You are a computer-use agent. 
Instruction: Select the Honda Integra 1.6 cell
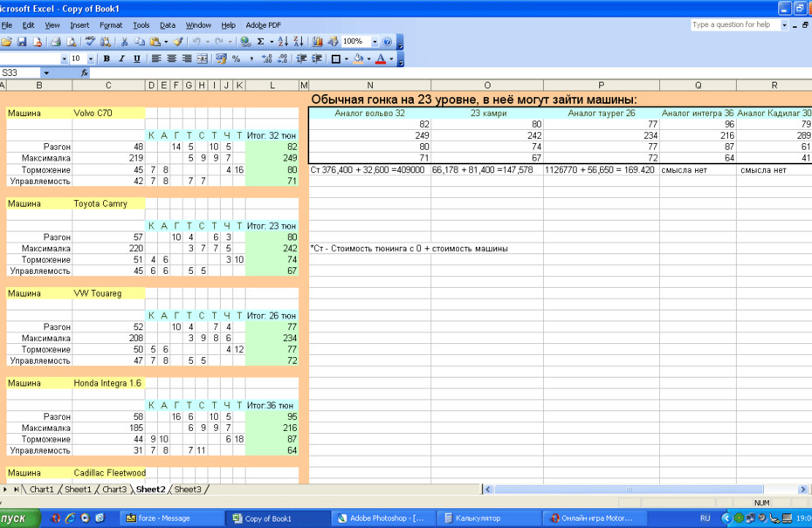109,384
